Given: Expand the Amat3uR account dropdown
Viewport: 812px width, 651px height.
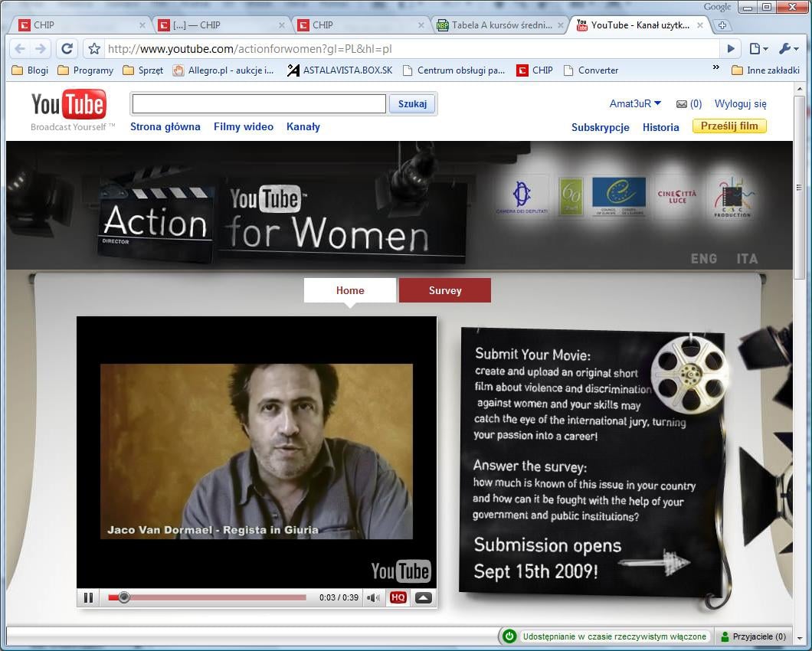Looking at the screenshot, I should tap(635, 103).
